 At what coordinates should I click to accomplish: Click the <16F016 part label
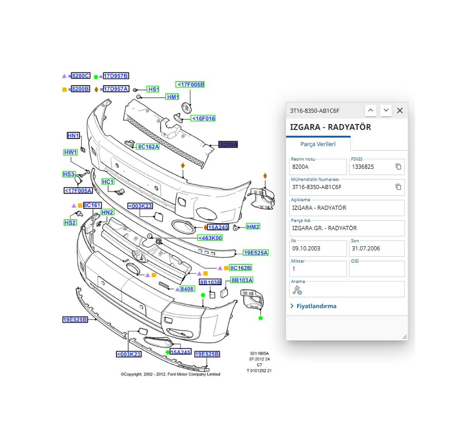(x=203, y=119)
